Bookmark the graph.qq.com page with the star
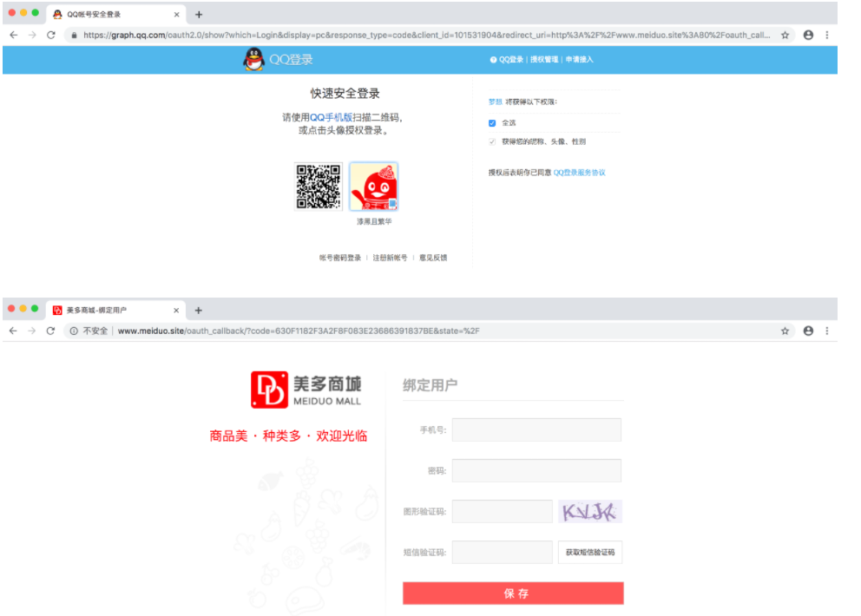The width and height of the screenshot is (861, 616). [x=785, y=35]
